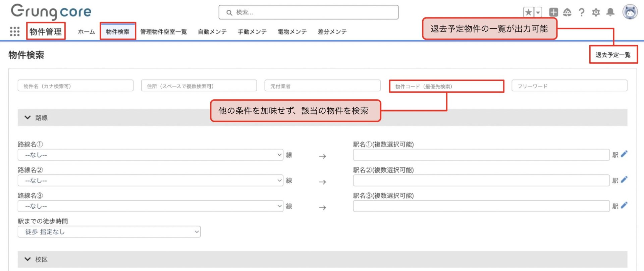This screenshot has width=644, height=271.
Task: Open the 駅までの徒歩時間 dropdown
Action: 109,232
